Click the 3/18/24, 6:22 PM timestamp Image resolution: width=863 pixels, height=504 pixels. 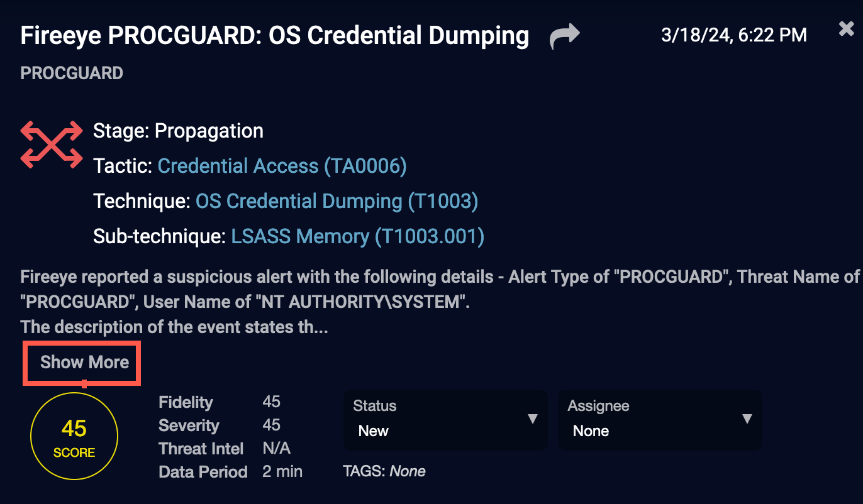[x=733, y=35]
